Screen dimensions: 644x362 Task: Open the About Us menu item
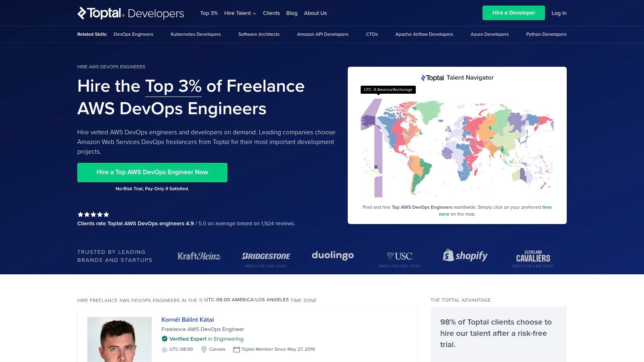(x=315, y=13)
